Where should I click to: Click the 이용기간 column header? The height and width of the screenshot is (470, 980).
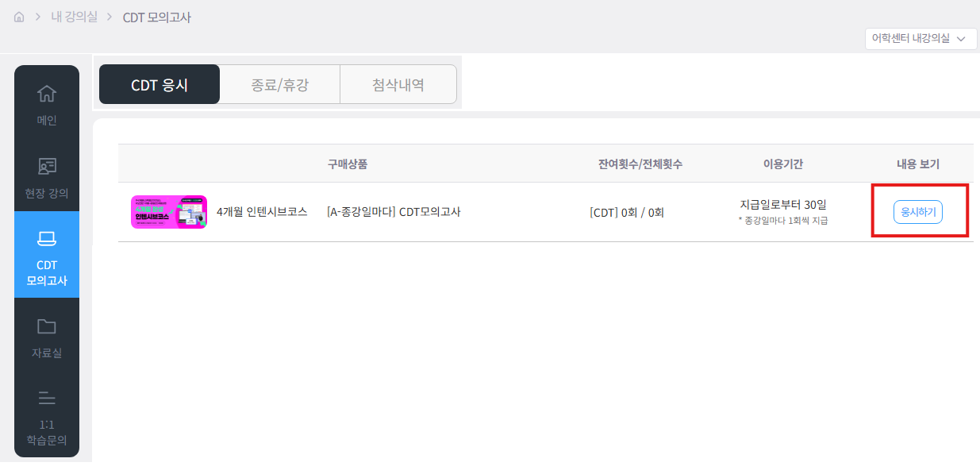point(782,164)
